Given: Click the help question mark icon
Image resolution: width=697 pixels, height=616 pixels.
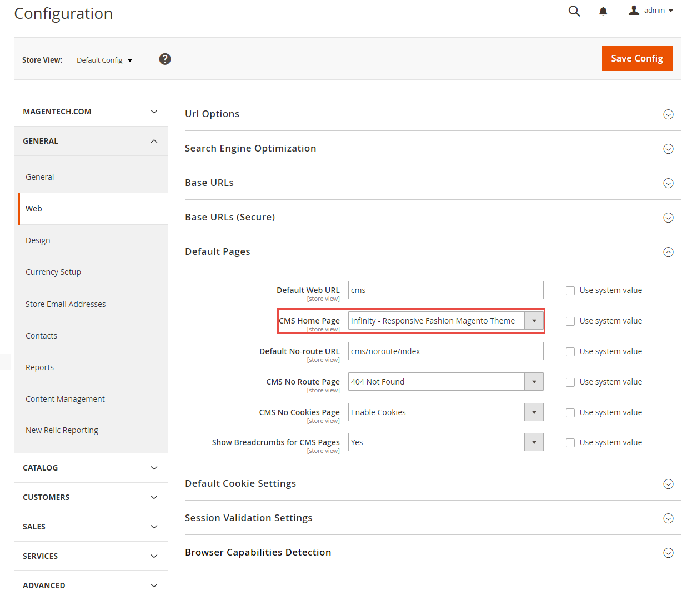Looking at the screenshot, I should (165, 59).
